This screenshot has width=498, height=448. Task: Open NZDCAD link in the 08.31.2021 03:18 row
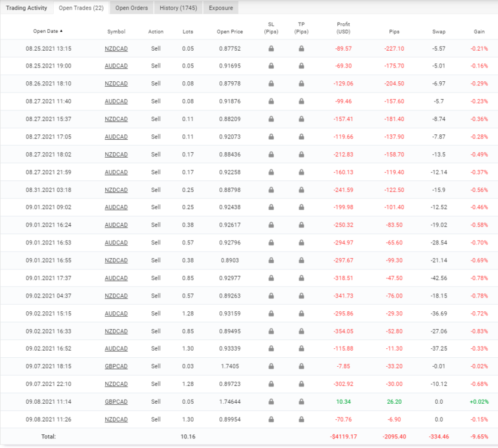click(x=116, y=190)
